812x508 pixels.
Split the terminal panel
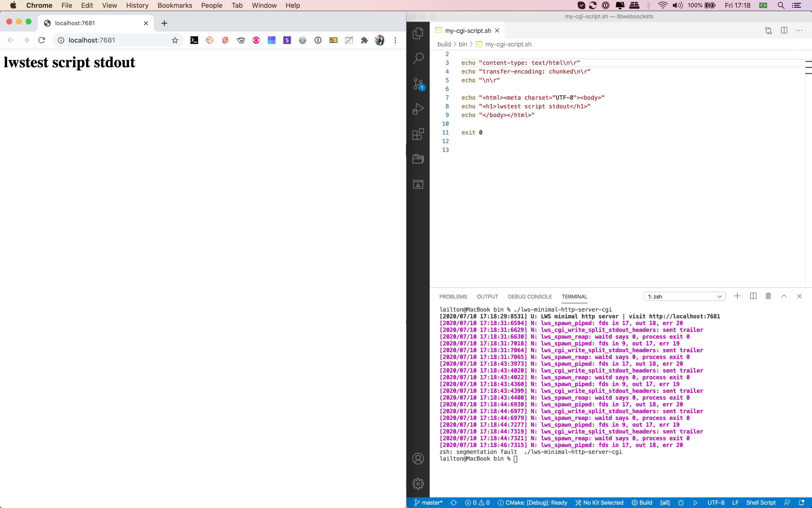[x=753, y=296]
